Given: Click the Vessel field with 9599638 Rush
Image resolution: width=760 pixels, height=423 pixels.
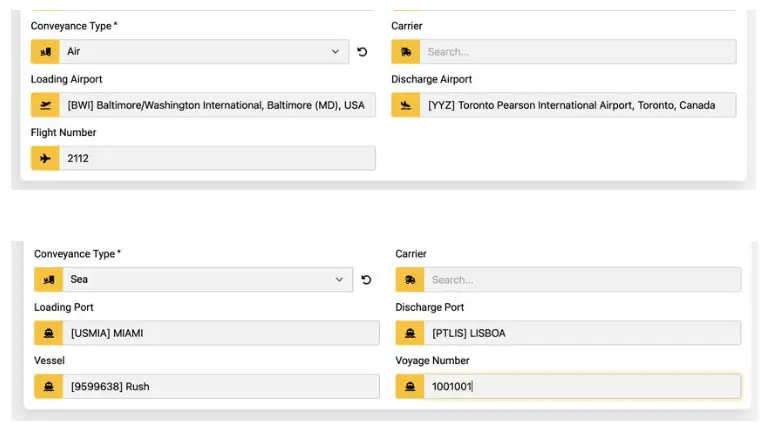Looking at the screenshot, I should pos(221,386).
